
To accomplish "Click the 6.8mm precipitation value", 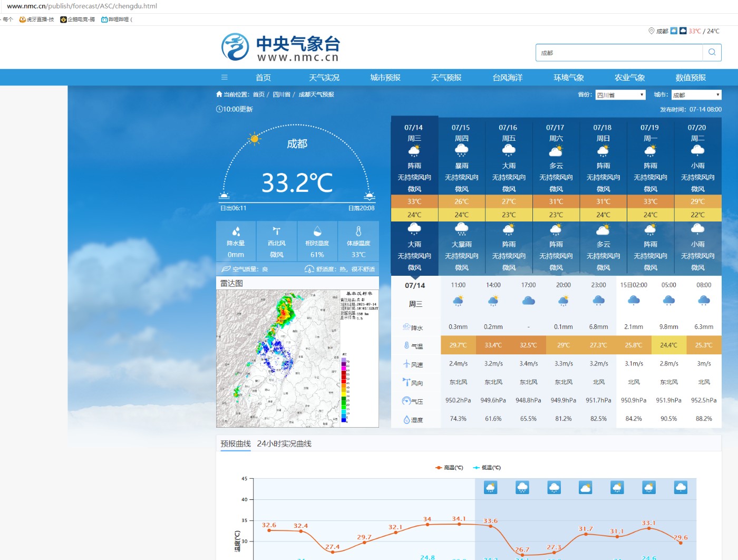I will coord(598,327).
